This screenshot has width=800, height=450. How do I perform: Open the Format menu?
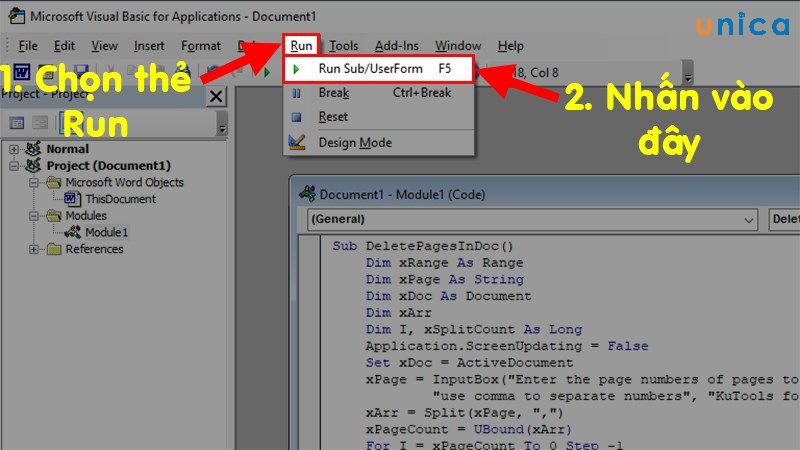(x=201, y=46)
